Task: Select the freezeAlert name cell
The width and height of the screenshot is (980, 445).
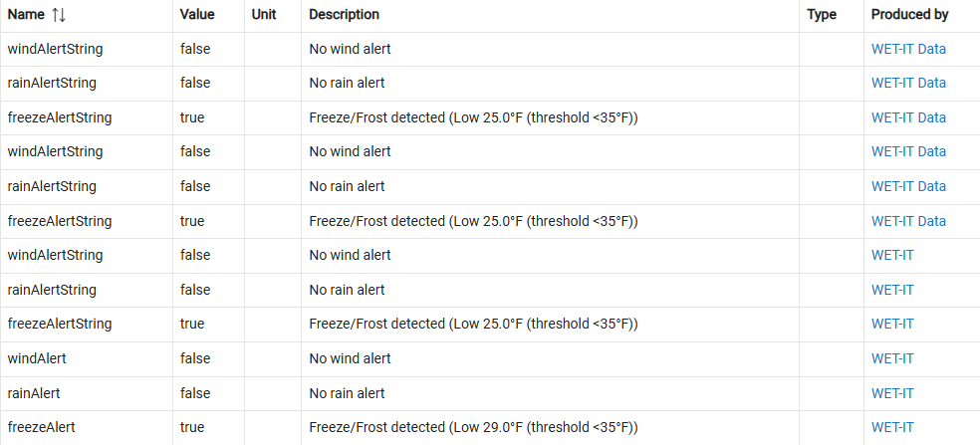Action: (42, 427)
